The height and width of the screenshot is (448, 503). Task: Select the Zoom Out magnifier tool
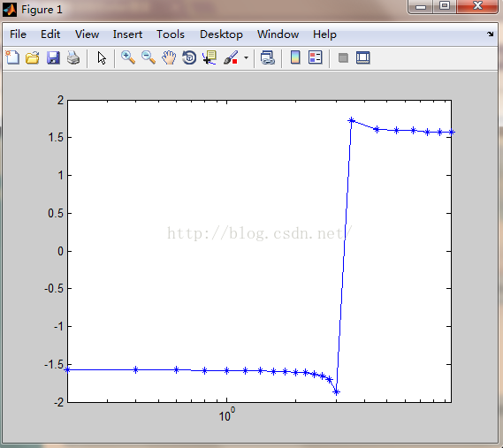pyautogui.click(x=149, y=57)
